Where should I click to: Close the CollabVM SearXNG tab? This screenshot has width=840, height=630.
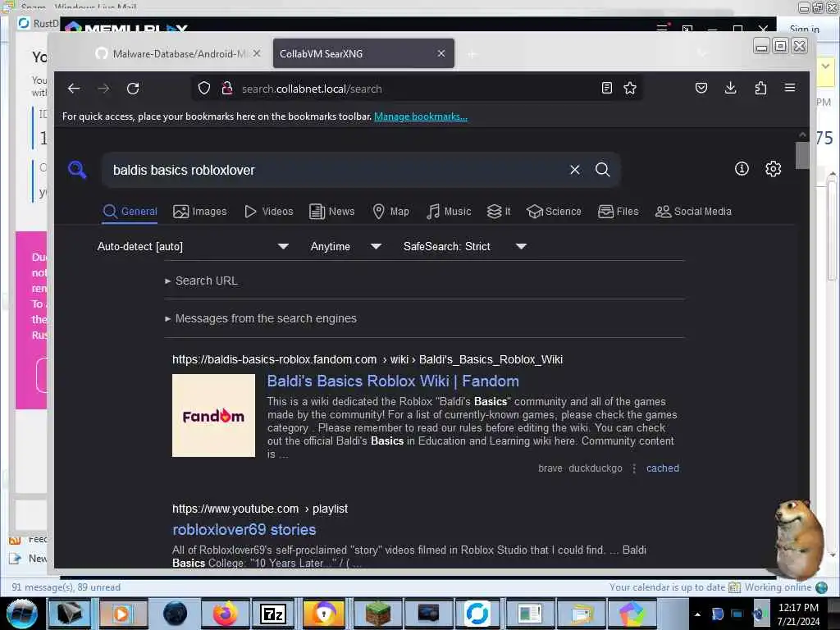coord(441,53)
